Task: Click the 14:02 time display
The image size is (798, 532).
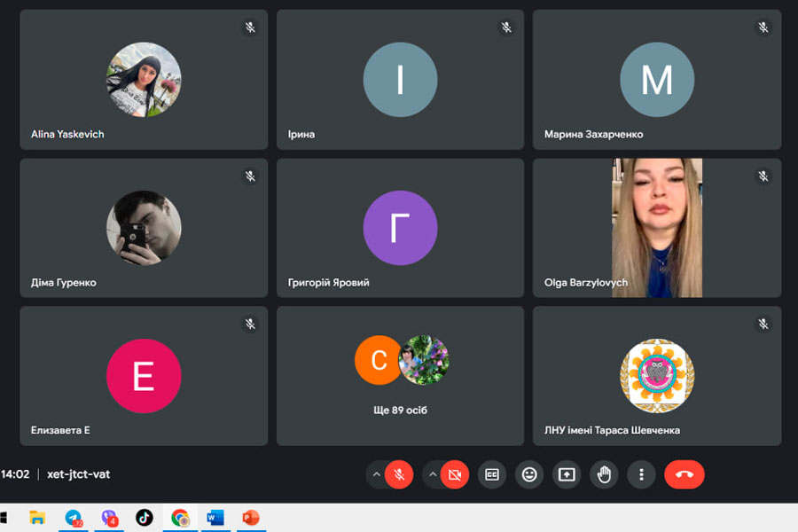Action: (x=15, y=474)
